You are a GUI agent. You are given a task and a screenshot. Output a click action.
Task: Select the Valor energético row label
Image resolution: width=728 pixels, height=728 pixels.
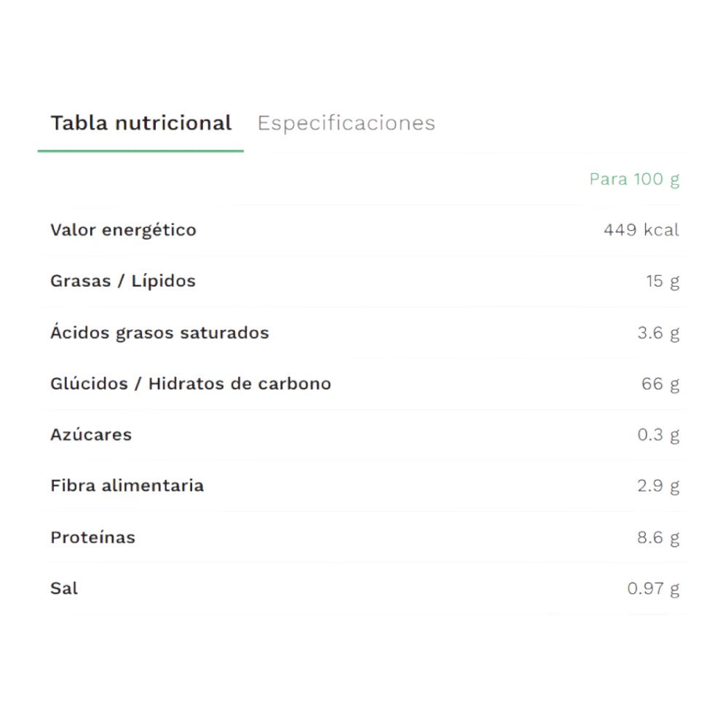[123, 230]
